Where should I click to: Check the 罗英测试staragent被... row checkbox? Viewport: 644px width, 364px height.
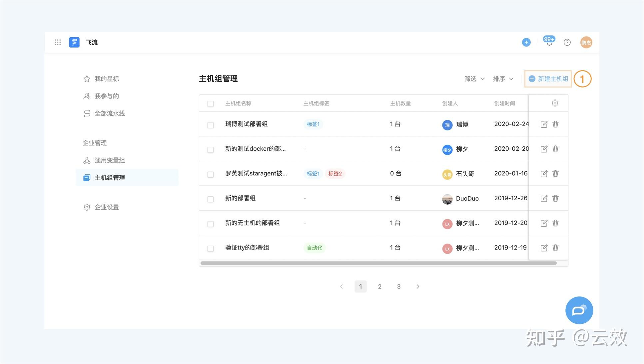[x=210, y=174]
